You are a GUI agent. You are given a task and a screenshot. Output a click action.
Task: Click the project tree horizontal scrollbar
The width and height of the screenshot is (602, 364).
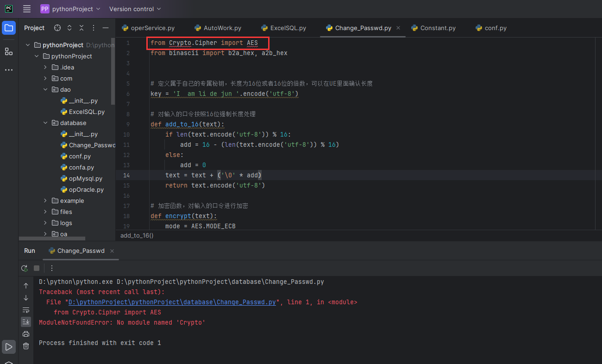click(x=52, y=238)
